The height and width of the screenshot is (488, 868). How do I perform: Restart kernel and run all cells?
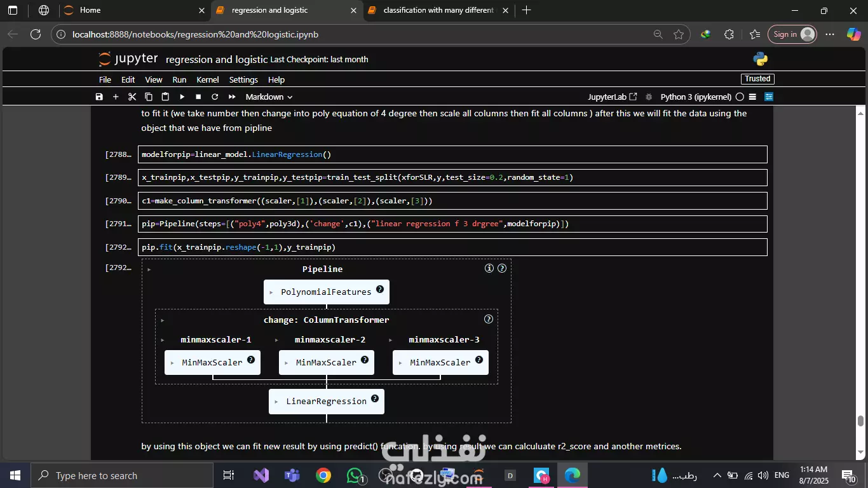coord(232,97)
